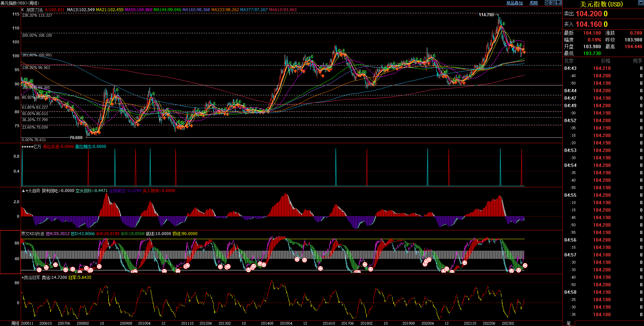Viewport: 644px width, 326px height.
Task: Click the MA55 magenta legend label
Action: (x=138, y=10)
